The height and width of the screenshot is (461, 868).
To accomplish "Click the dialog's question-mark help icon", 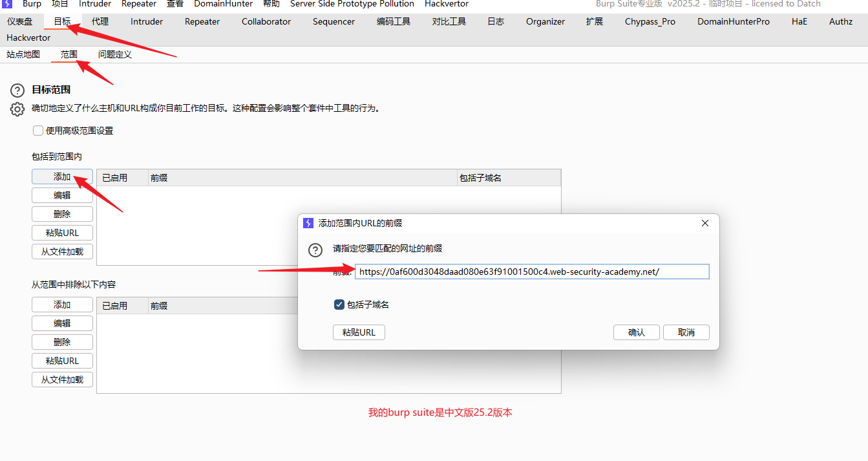I will coord(315,250).
